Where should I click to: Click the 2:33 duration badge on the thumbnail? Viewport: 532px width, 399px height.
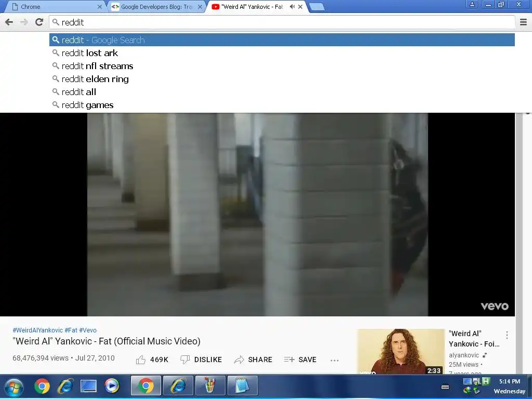434,370
